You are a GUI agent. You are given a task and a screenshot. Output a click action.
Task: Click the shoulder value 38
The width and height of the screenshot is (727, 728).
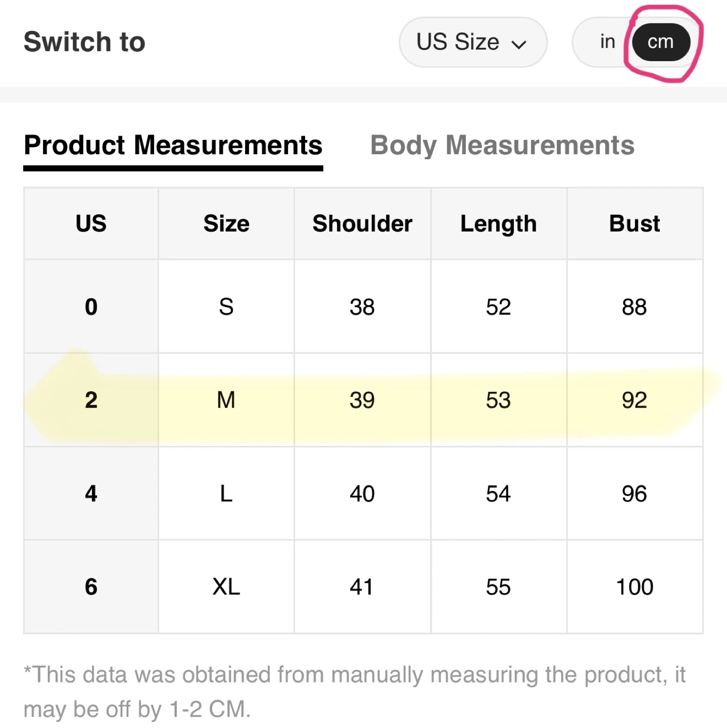click(362, 307)
